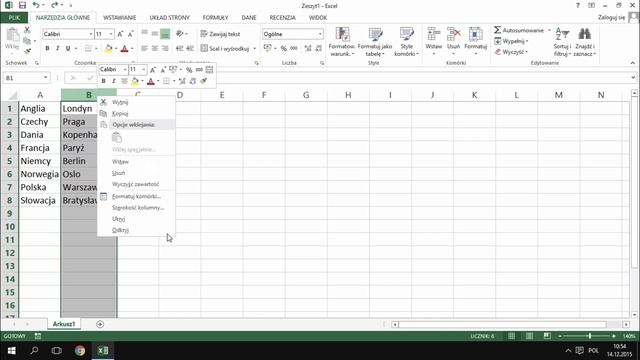Click Zaloguj się sign-in link
Viewport: 640px width, 360px height.
611,18
